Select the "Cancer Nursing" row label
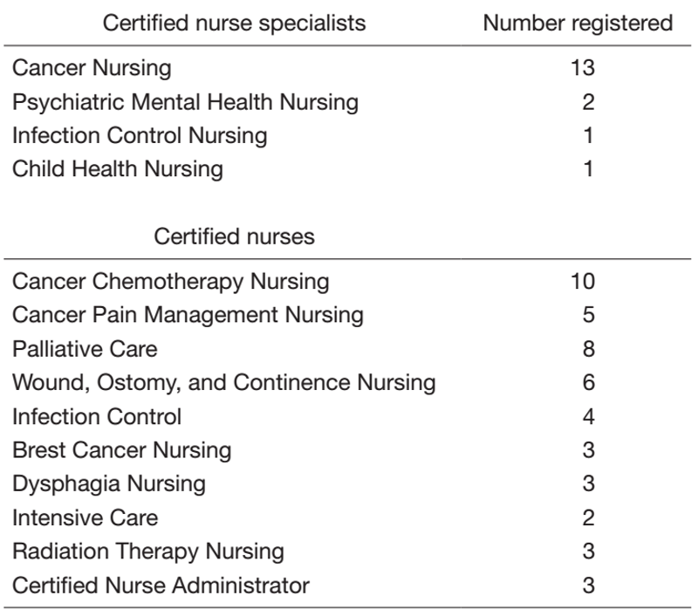 point(86,69)
